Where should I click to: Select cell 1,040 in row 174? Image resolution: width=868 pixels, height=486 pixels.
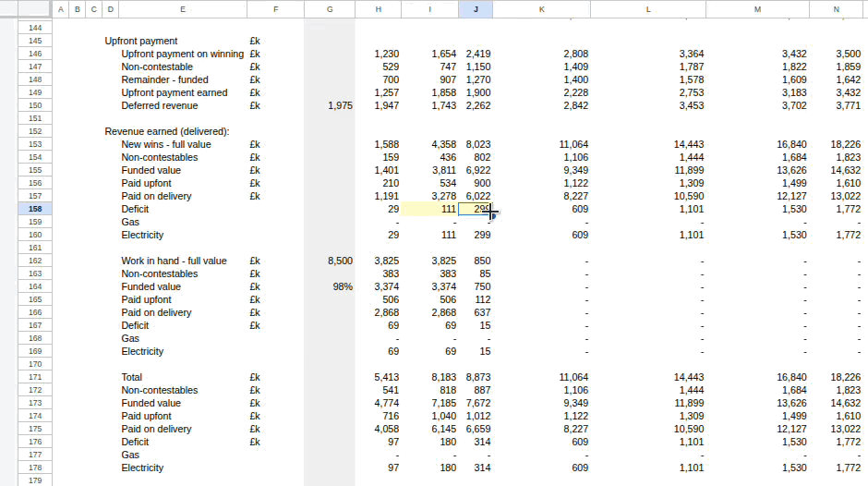click(x=429, y=416)
